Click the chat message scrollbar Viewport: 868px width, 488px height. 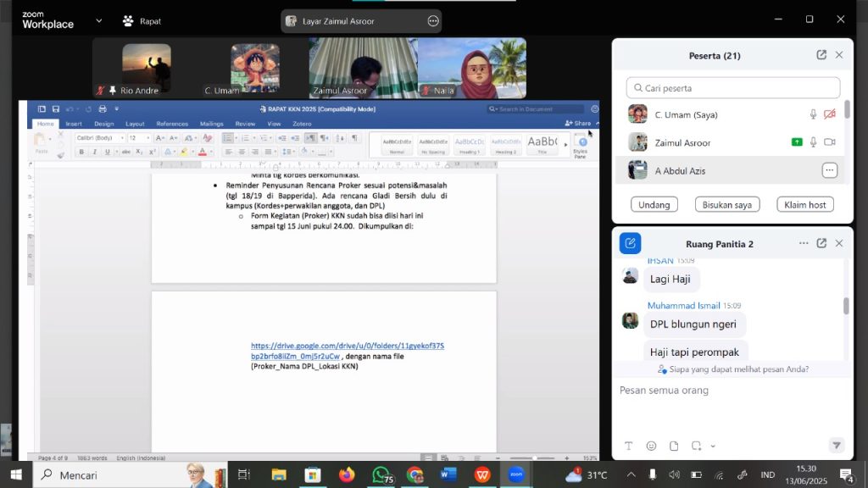point(845,306)
